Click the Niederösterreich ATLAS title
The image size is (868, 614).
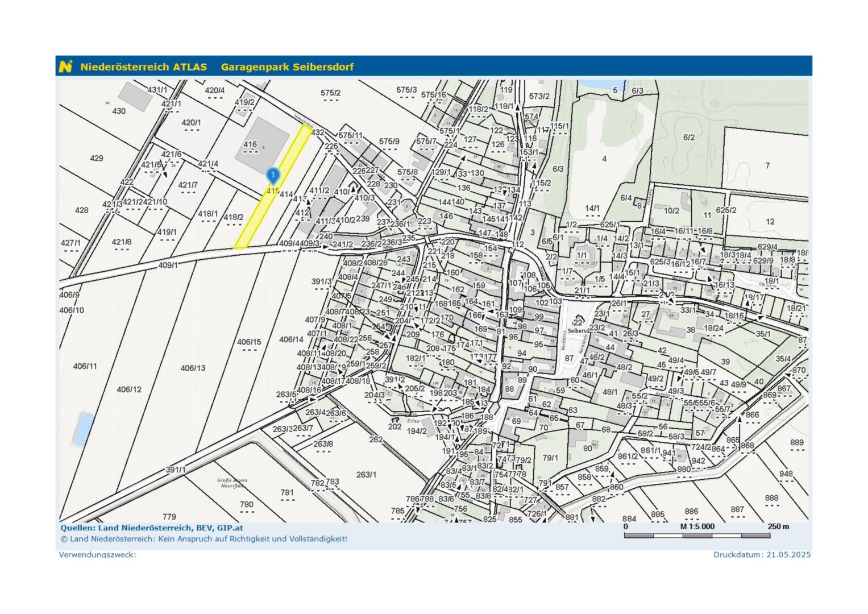tap(143, 67)
